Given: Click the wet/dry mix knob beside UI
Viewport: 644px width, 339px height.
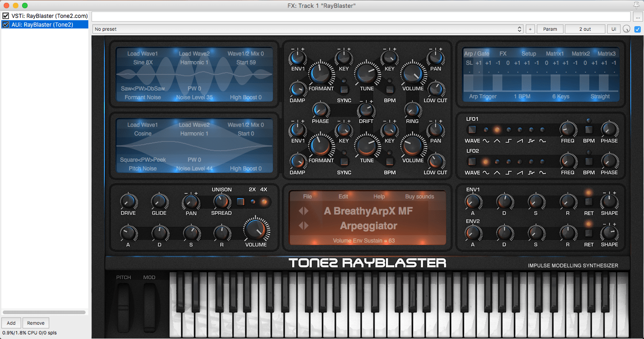Looking at the screenshot, I should point(627,29).
